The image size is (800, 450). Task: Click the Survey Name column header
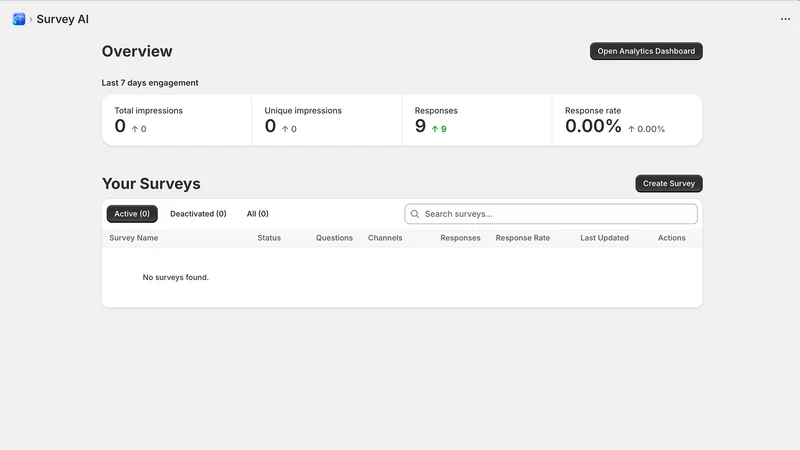click(x=134, y=238)
